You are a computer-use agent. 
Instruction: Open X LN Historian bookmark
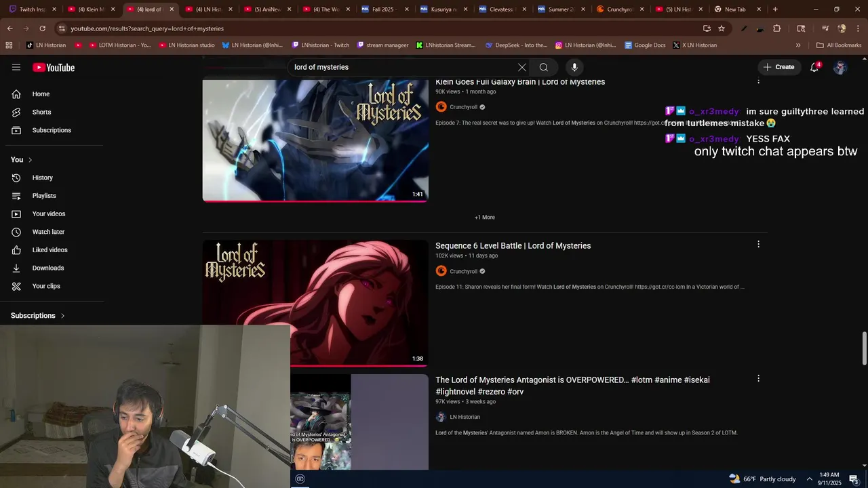[x=694, y=45]
